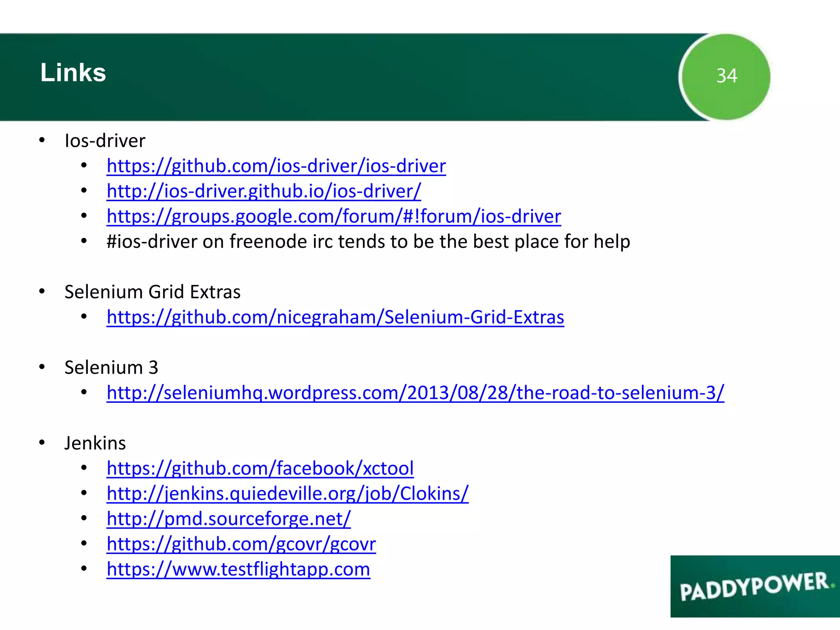The image size is (840, 630).
Task: Open the facebook/xctool GitHub link
Action: pos(260,468)
